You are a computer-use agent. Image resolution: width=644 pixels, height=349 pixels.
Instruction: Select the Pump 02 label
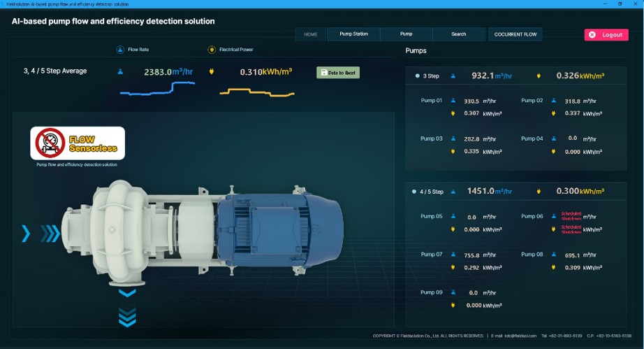click(x=532, y=100)
